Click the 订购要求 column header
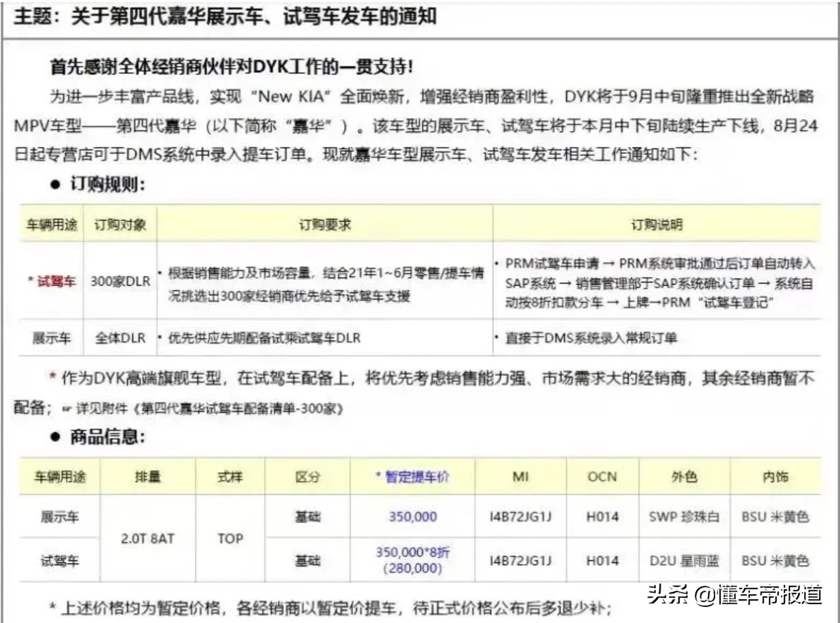Image resolution: width=840 pixels, height=623 pixels. point(325,225)
